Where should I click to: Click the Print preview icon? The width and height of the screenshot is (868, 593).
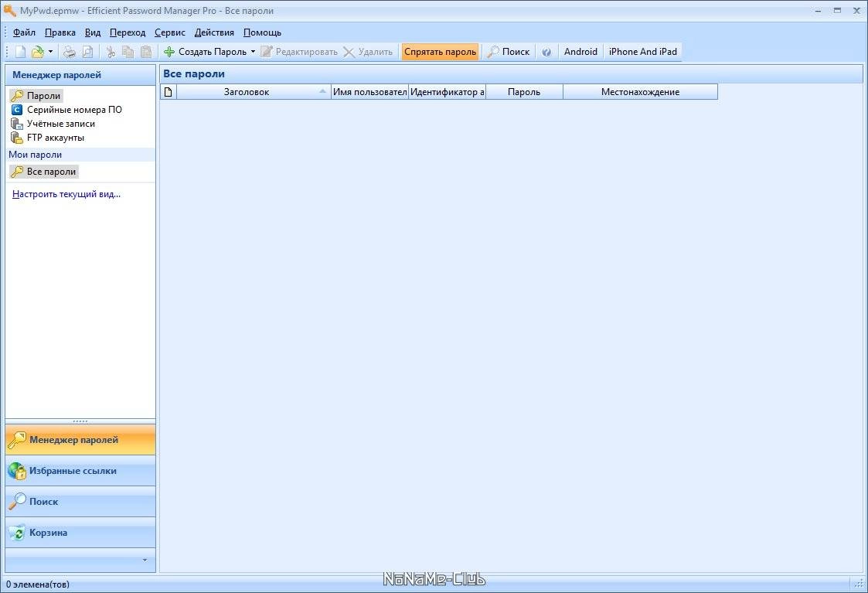87,52
